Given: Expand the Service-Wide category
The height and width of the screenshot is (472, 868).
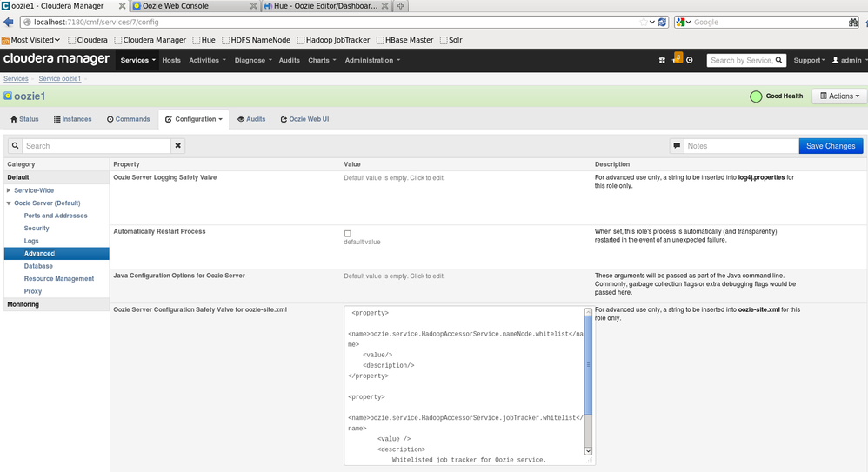Looking at the screenshot, I should pyautogui.click(x=9, y=190).
